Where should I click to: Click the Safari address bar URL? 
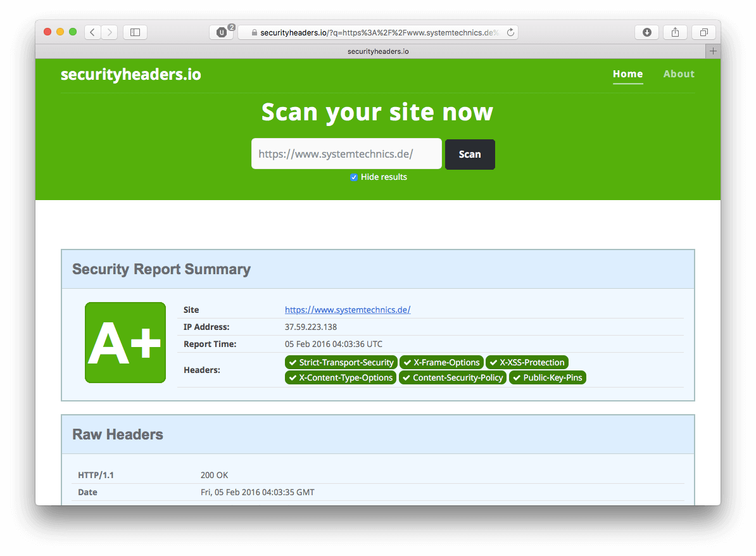(x=379, y=32)
